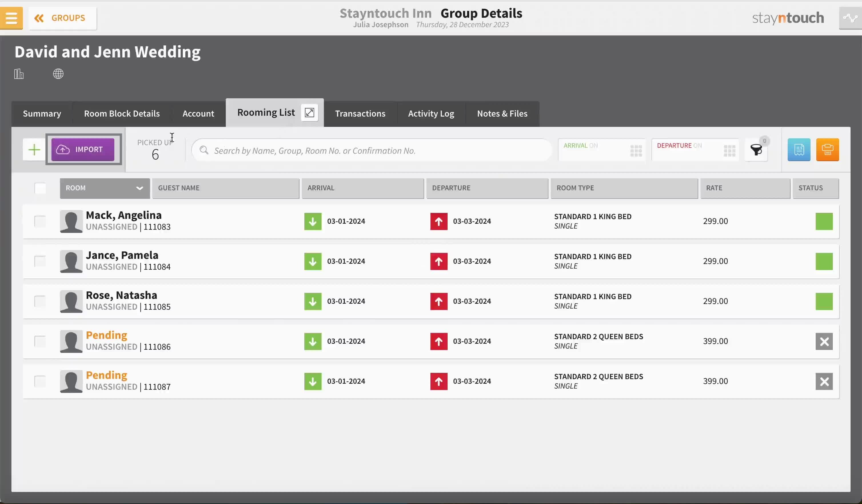
Task: Click red departure arrow for Rose, Natasha
Action: (x=439, y=301)
